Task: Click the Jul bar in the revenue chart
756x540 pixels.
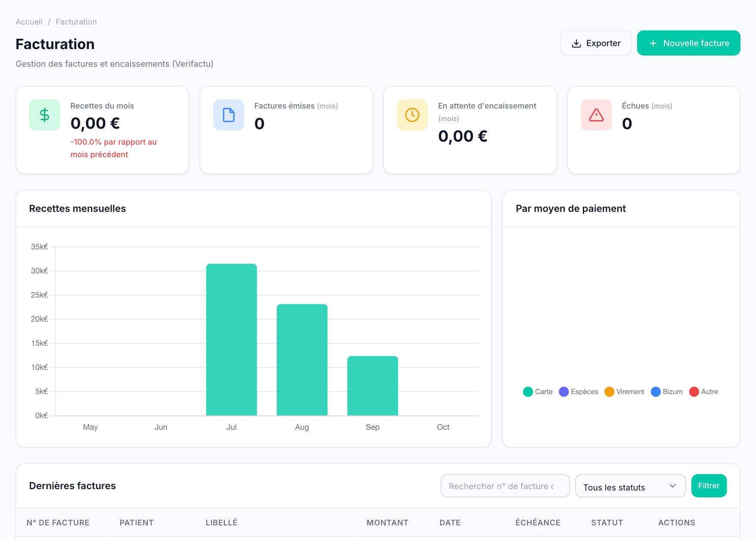Action: click(x=231, y=340)
